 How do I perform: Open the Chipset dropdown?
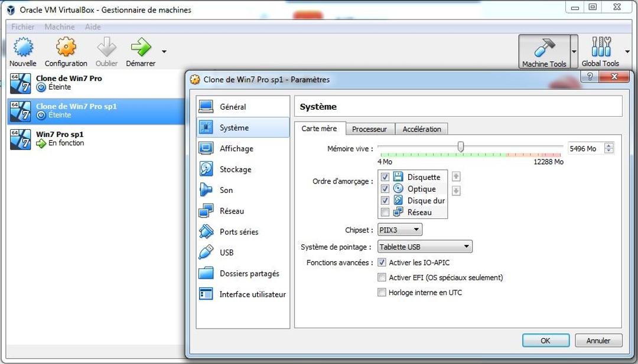coord(399,230)
